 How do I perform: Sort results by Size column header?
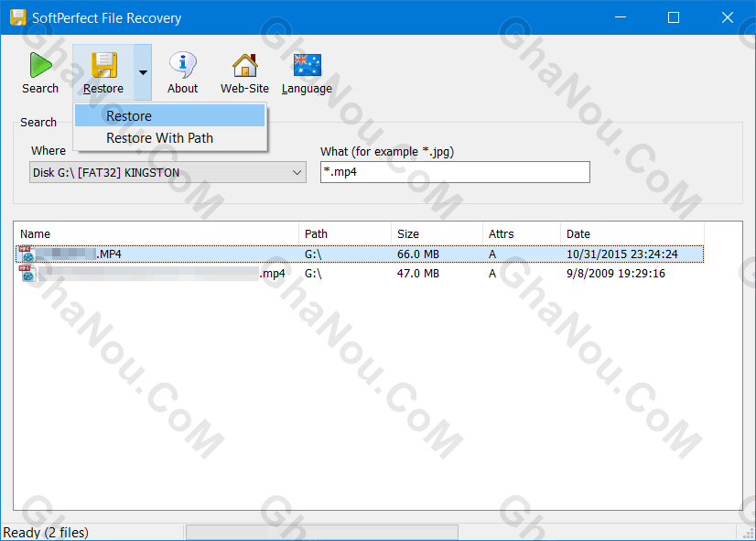point(437,233)
